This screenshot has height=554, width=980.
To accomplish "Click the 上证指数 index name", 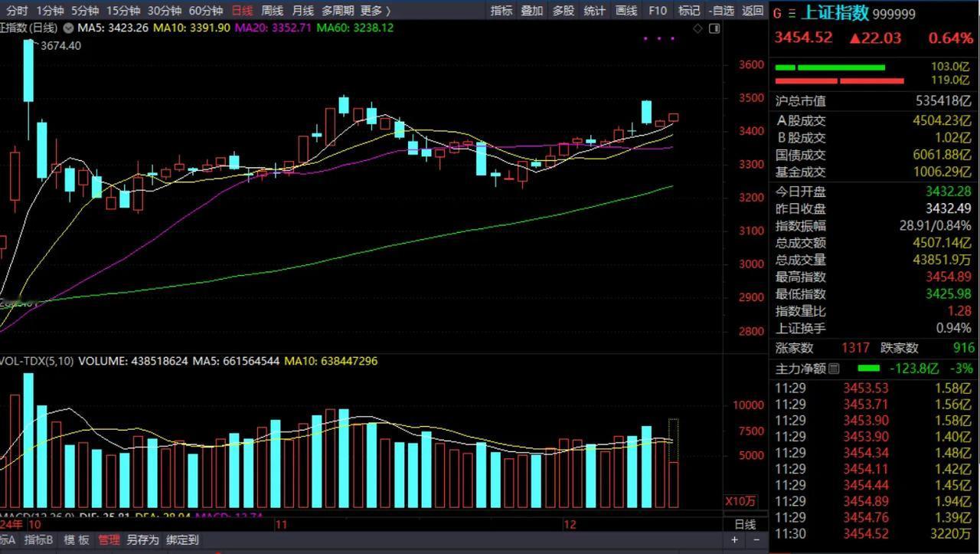I will point(835,13).
